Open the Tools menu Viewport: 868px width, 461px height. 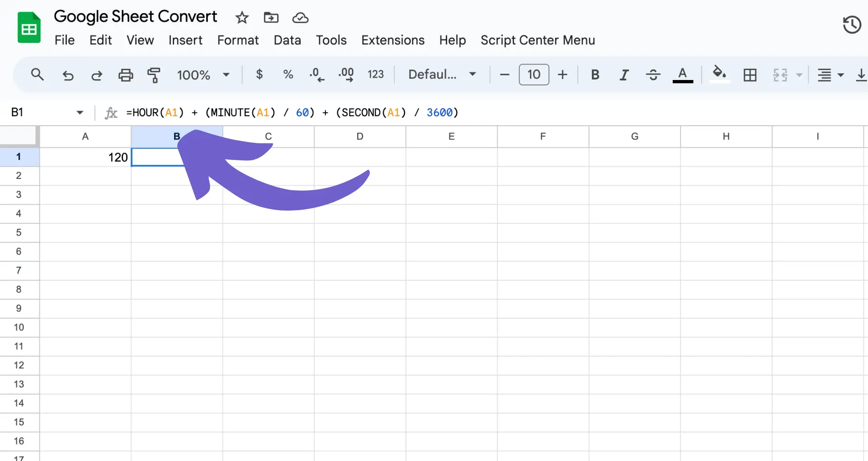tap(331, 40)
